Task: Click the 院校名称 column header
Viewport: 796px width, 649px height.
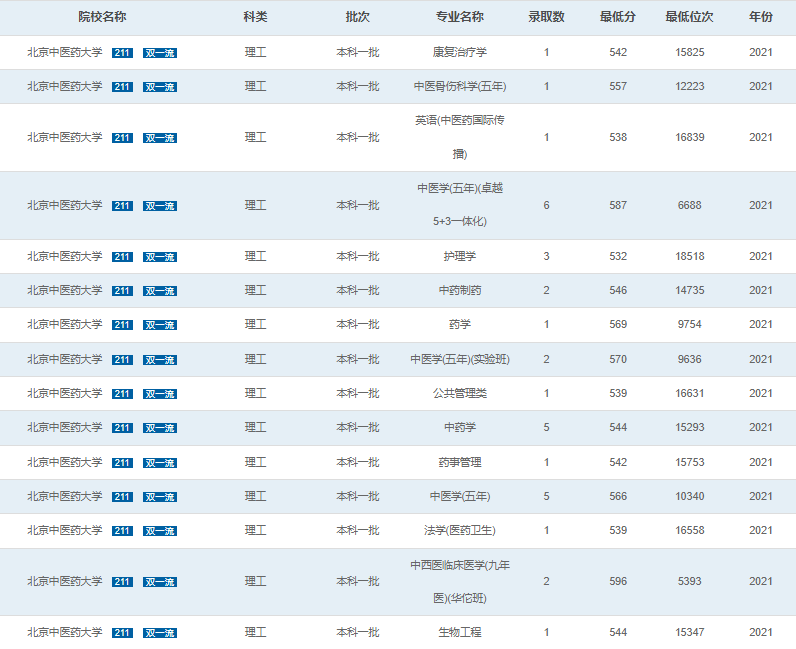Action: point(102,17)
